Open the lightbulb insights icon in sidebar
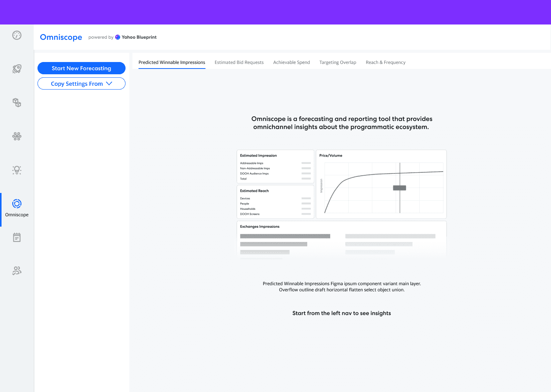The width and height of the screenshot is (551, 392). 17,170
